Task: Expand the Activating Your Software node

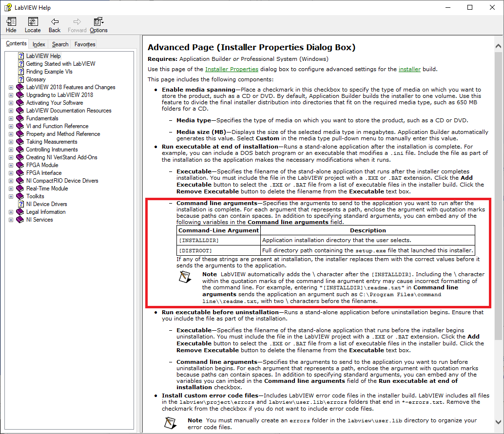Action: 11,103
